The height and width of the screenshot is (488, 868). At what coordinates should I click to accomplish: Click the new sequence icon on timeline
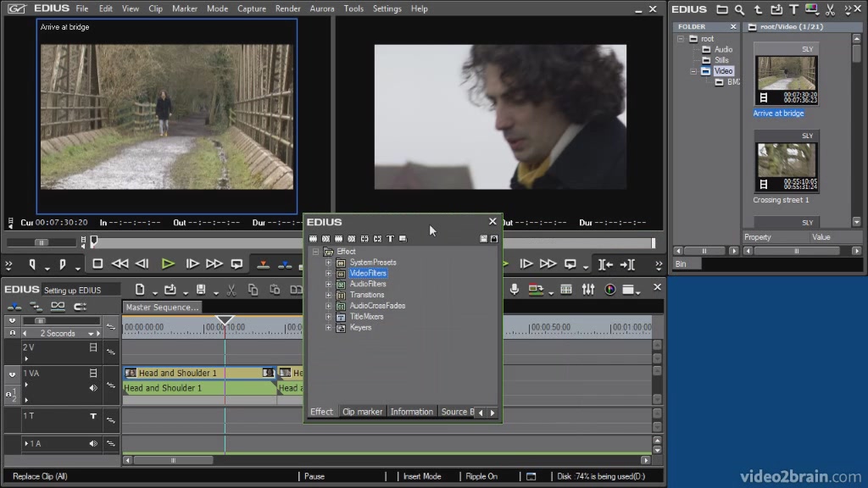pos(140,290)
